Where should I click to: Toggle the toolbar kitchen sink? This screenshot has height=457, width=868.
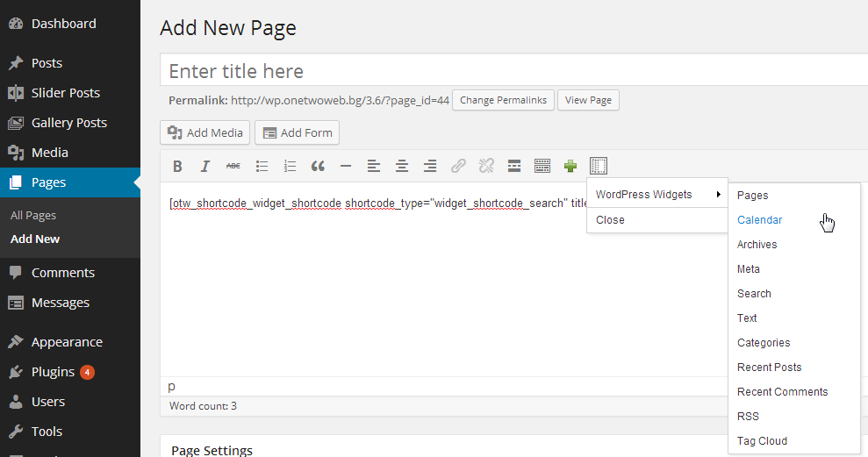click(x=542, y=166)
